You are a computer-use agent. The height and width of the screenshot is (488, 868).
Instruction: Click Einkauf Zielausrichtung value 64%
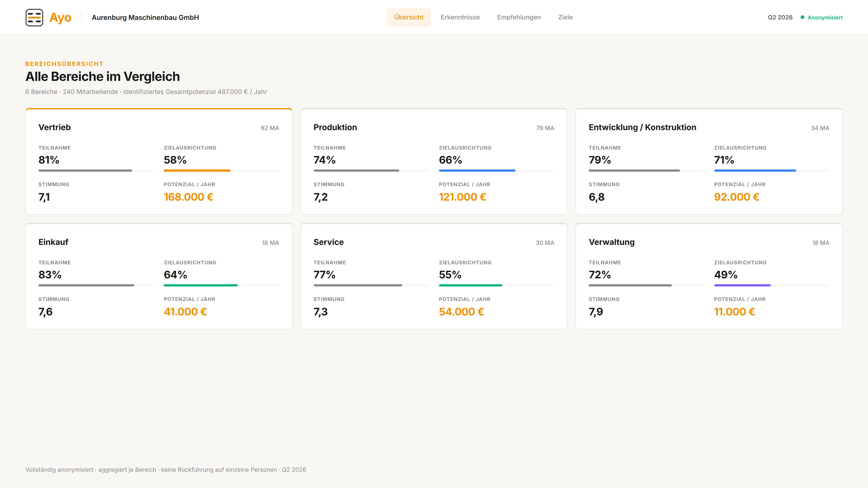(x=175, y=275)
